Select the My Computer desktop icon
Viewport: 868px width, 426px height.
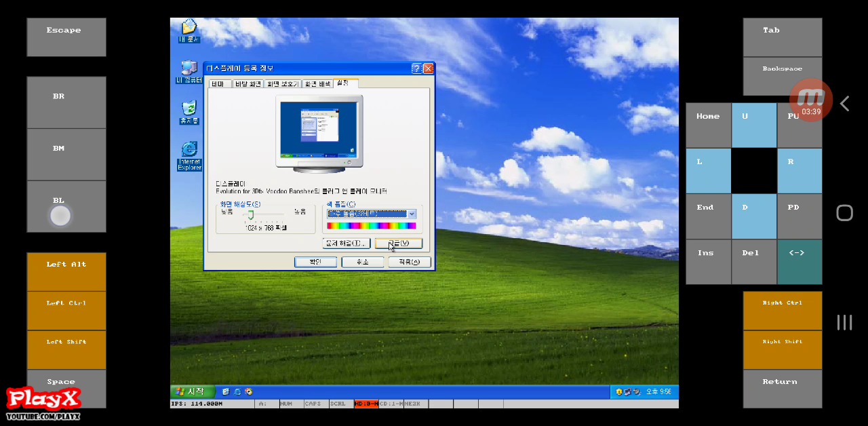(x=189, y=72)
